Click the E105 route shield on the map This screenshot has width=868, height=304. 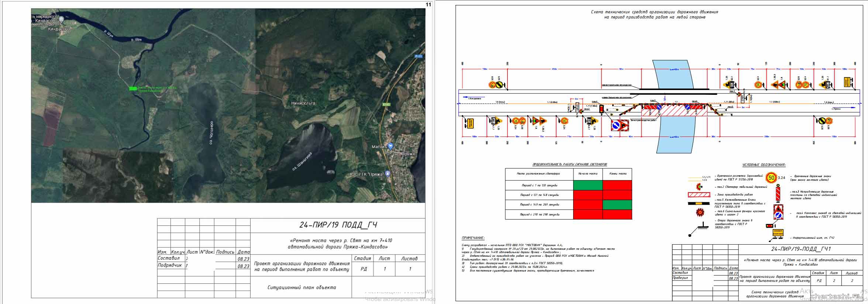tap(386, 104)
